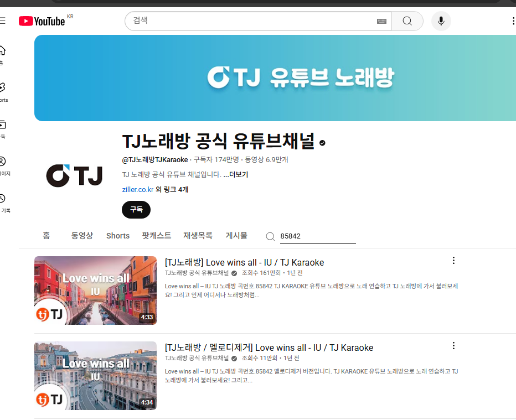Switch to the 팟캐스트 tab
The image size is (516, 420).
157,236
